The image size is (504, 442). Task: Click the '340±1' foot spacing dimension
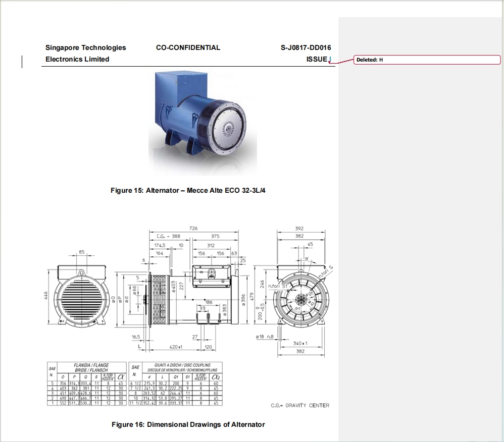[x=300, y=344]
